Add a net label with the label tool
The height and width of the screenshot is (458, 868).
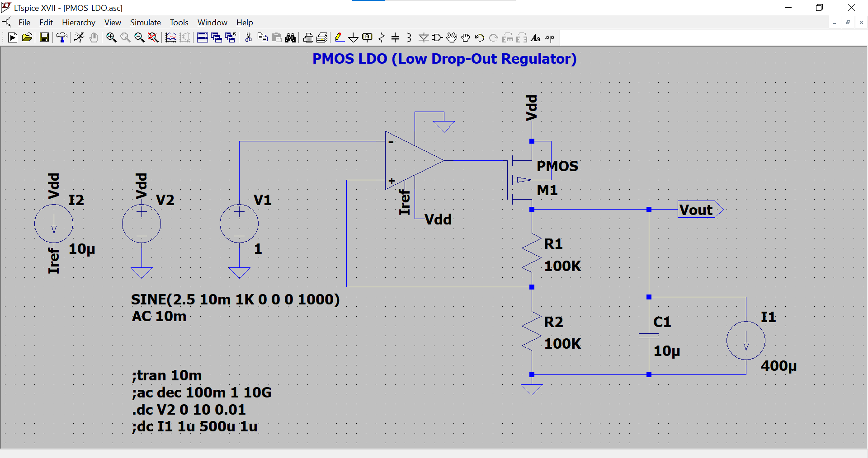click(368, 37)
